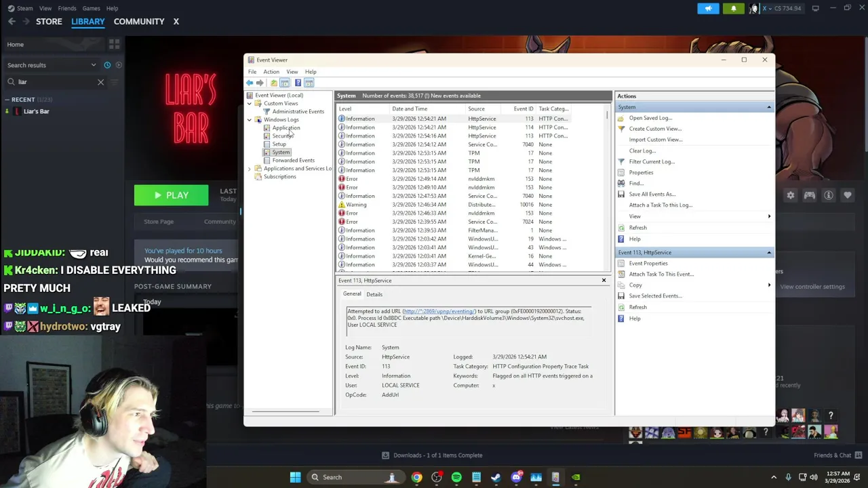Click the Help question-mark icon in Event Viewer toolbar
Image resolution: width=868 pixels, height=488 pixels.
coord(298,83)
